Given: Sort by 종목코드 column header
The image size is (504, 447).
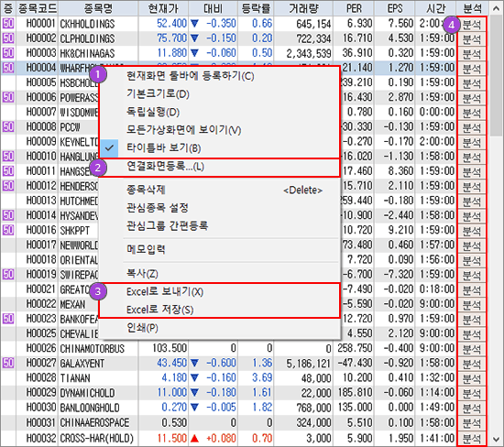Looking at the screenshot, I should point(37,8).
